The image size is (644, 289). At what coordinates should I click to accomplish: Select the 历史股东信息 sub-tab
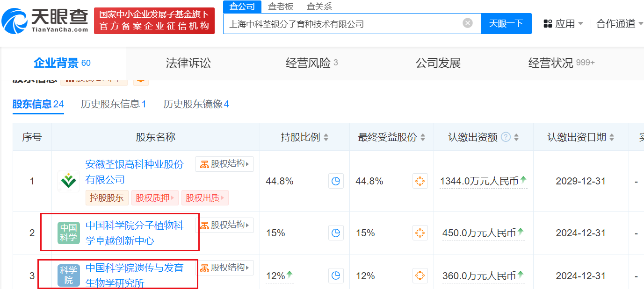[114, 104]
